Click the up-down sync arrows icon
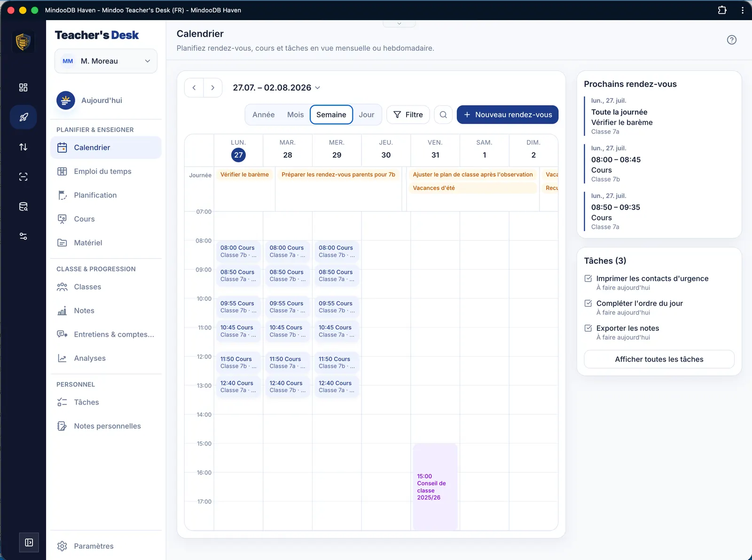The width and height of the screenshot is (752, 560). [x=23, y=147]
